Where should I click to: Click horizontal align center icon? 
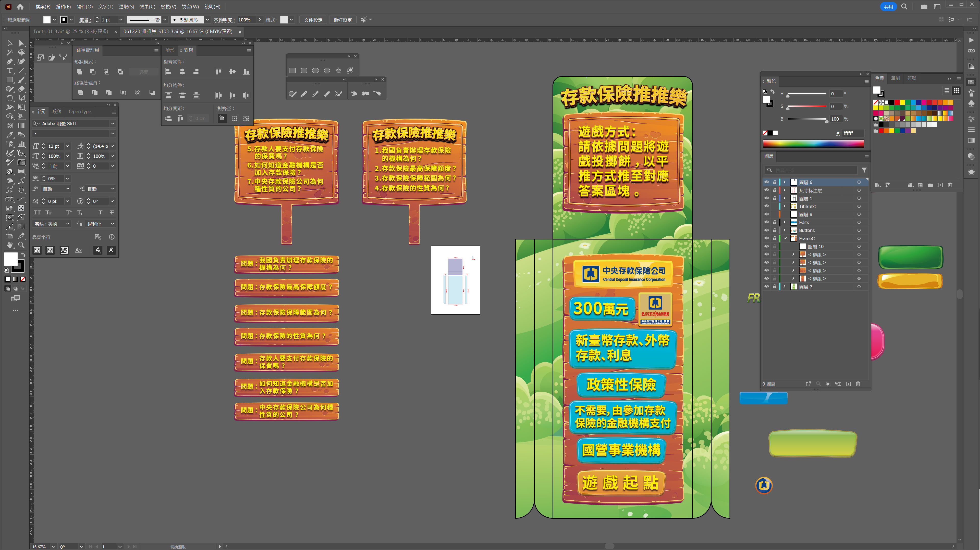pos(182,72)
